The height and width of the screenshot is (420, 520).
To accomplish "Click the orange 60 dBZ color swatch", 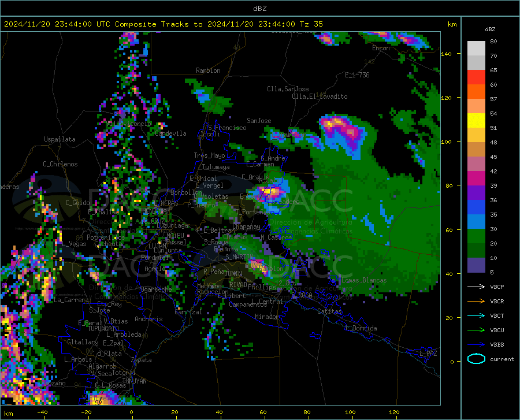I will pos(476,92).
